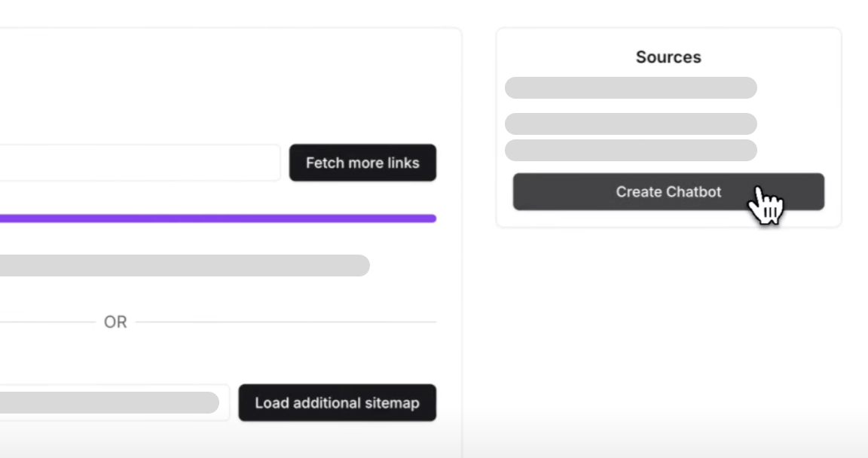This screenshot has height=458, width=868.
Task: Click the Fetch more links button
Action: coord(362,163)
